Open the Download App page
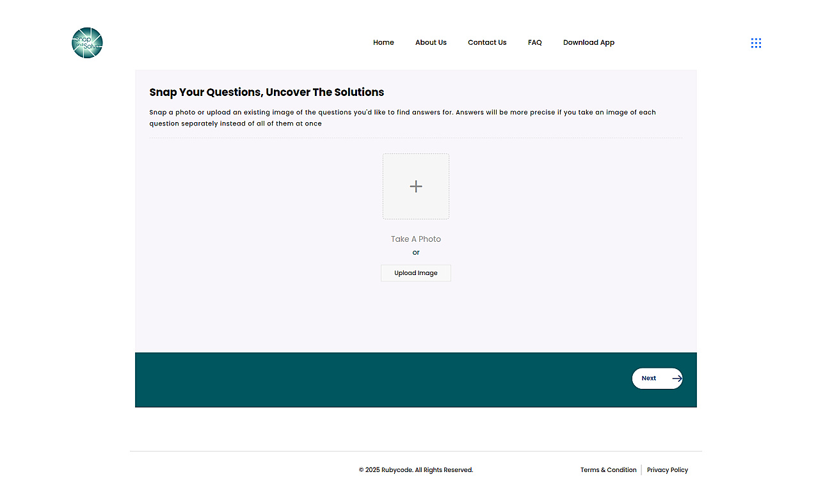Viewport: 832px width, 504px height. click(x=589, y=42)
